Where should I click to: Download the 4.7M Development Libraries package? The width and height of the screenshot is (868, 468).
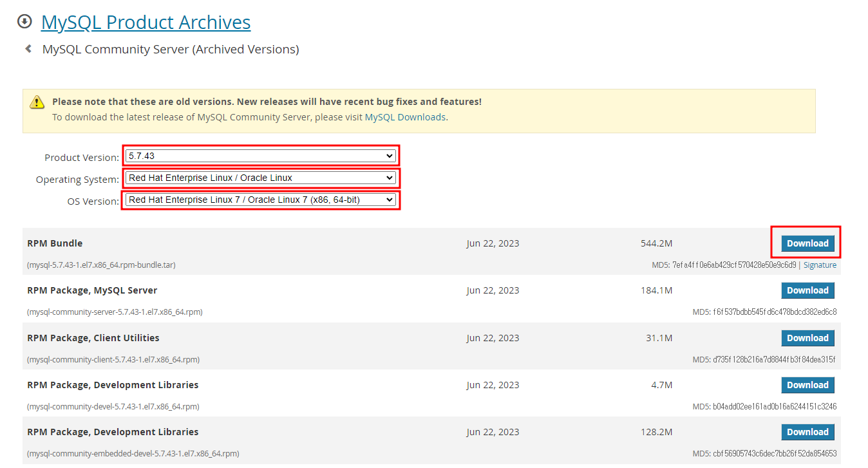pyautogui.click(x=807, y=385)
